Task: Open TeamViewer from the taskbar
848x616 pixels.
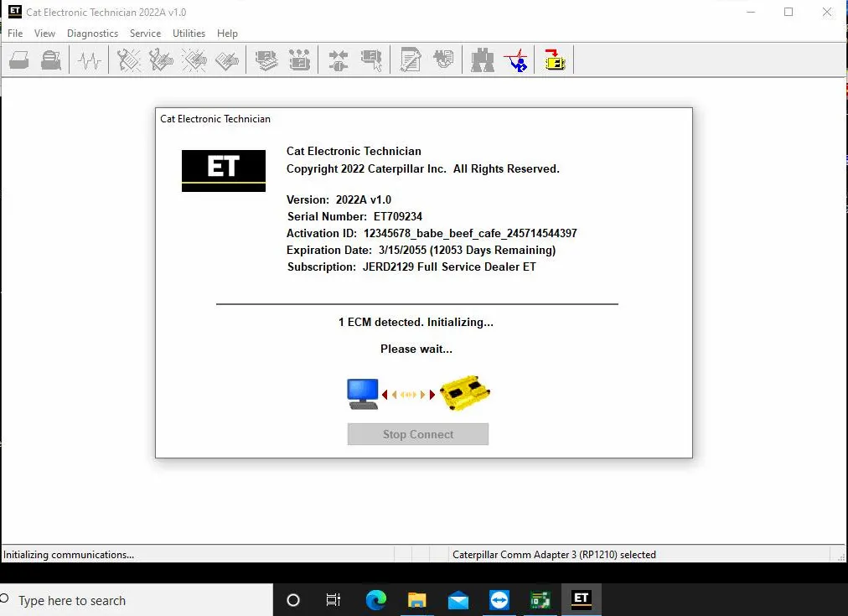Action: pyautogui.click(x=499, y=600)
